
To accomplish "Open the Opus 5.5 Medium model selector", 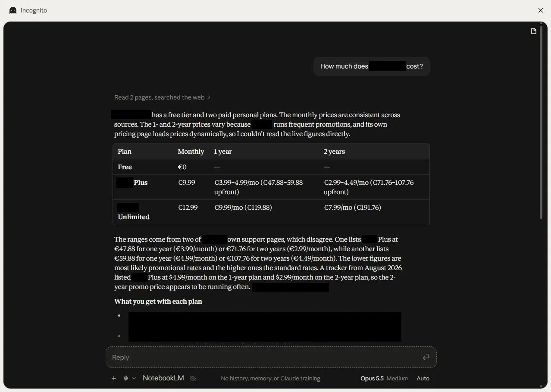I will [384, 378].
